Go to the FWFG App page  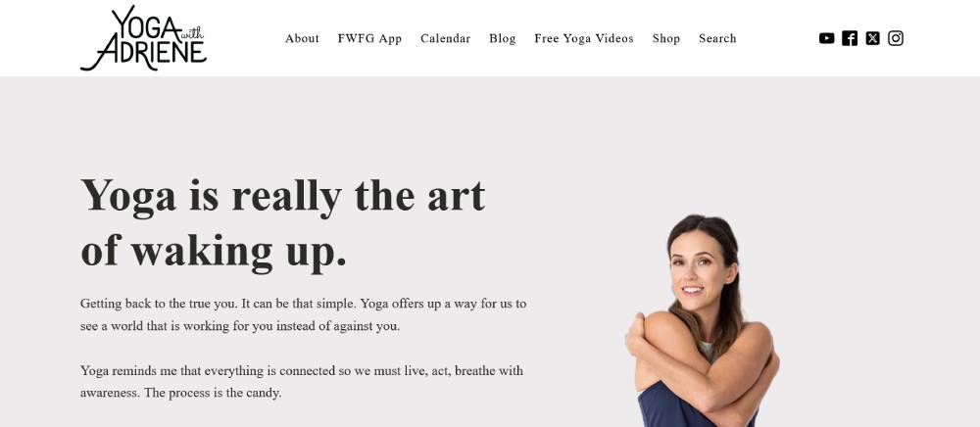pyautogui.click(x=369, y=38)
